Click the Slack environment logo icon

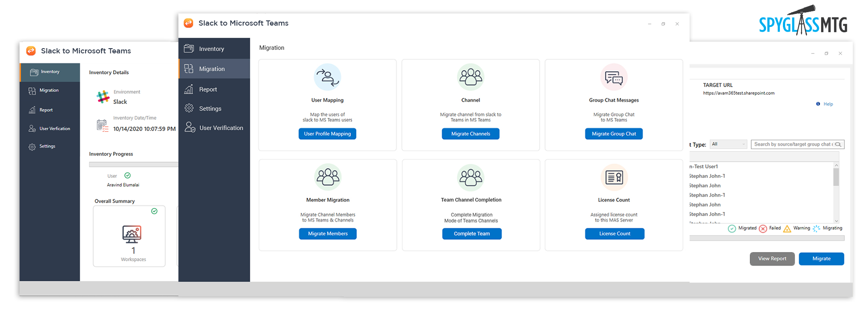pyautogui.click(x=103, y=97)
